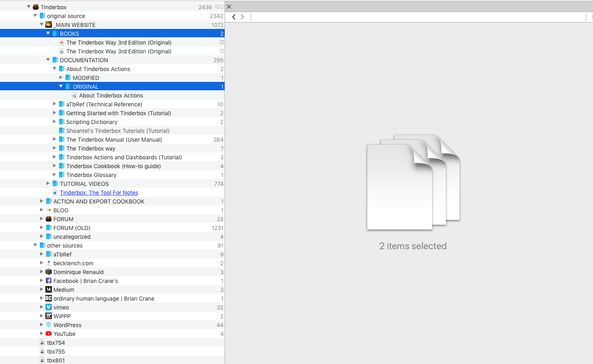Viewport: 593px width, 364px height.
Task: Expand the MODIFIED folder
Action: tap(61, 77)
